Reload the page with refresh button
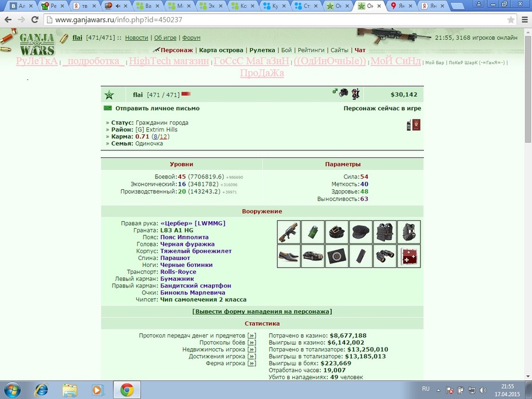The width and height of the screenshot is (532, 399). (35, 19)
